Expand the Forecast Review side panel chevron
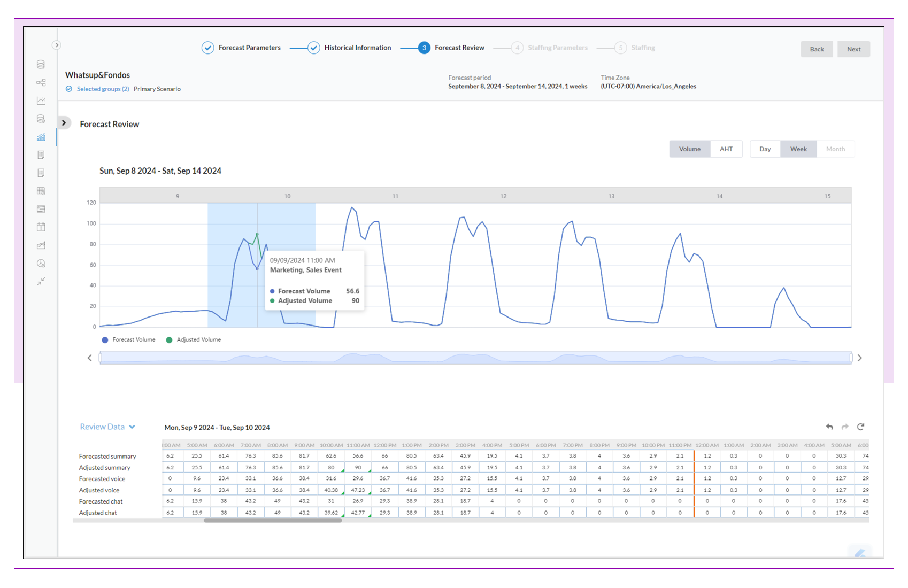908x588 pixels. pyautogui.click(x=64, y=123)
